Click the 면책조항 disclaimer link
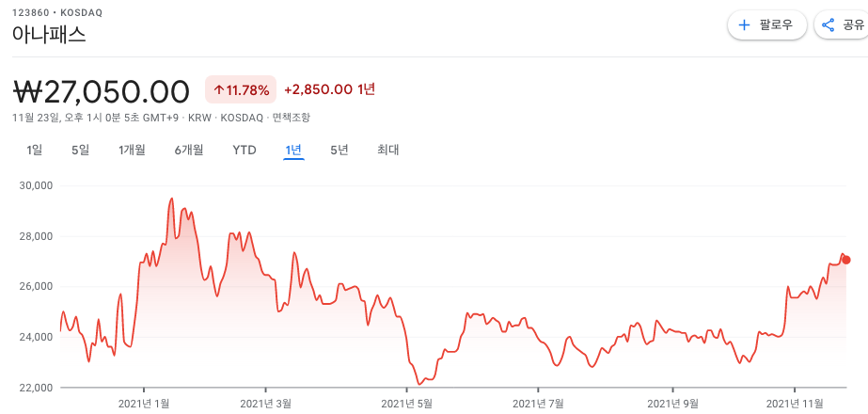Viewport: 868px width, 414px height. 292,118
